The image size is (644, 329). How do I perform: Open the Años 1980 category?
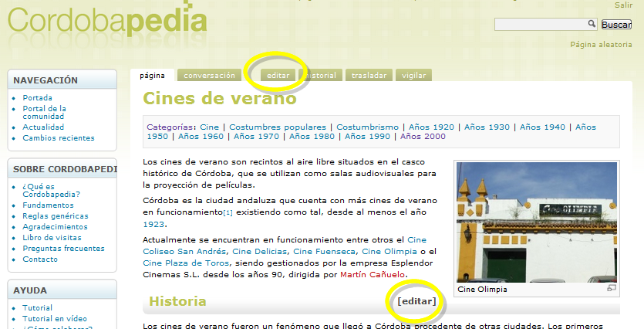pos(312,137)
